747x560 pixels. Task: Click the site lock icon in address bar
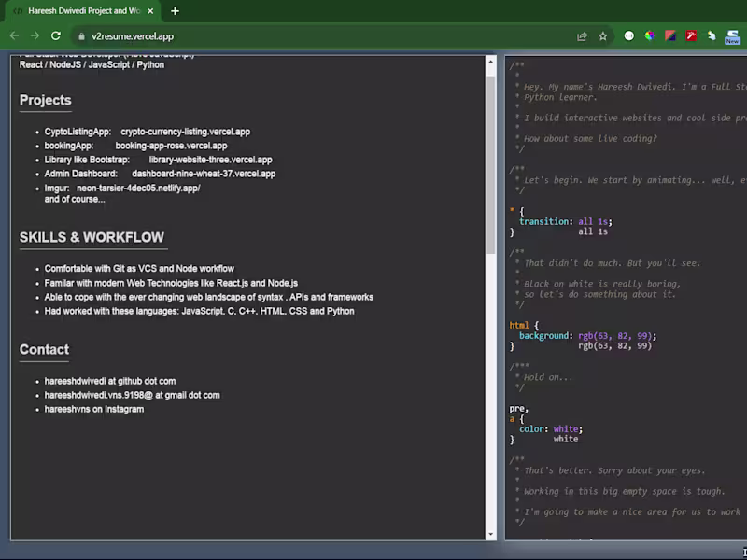pyautogui.click(x=80, y=36)
